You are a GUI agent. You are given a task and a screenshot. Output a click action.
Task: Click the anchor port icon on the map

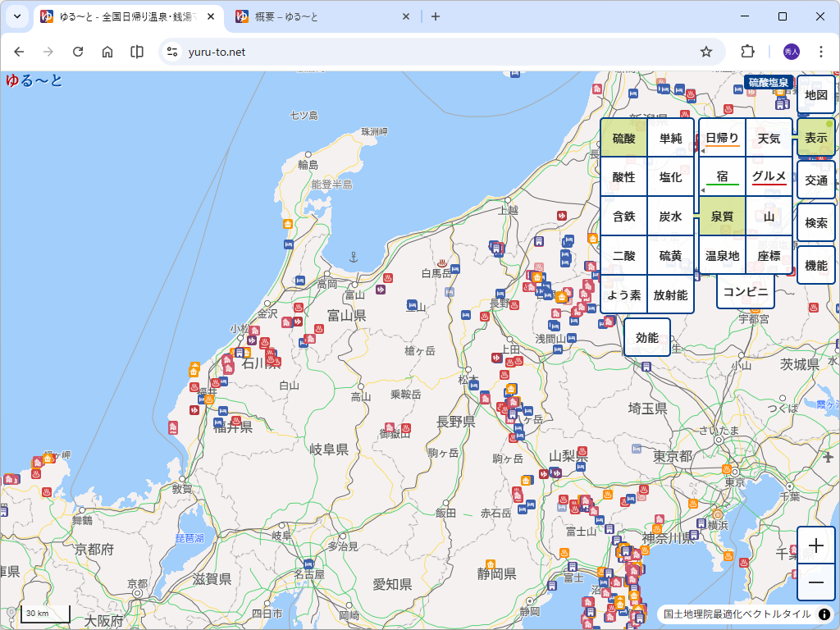[x=354, y=257]
